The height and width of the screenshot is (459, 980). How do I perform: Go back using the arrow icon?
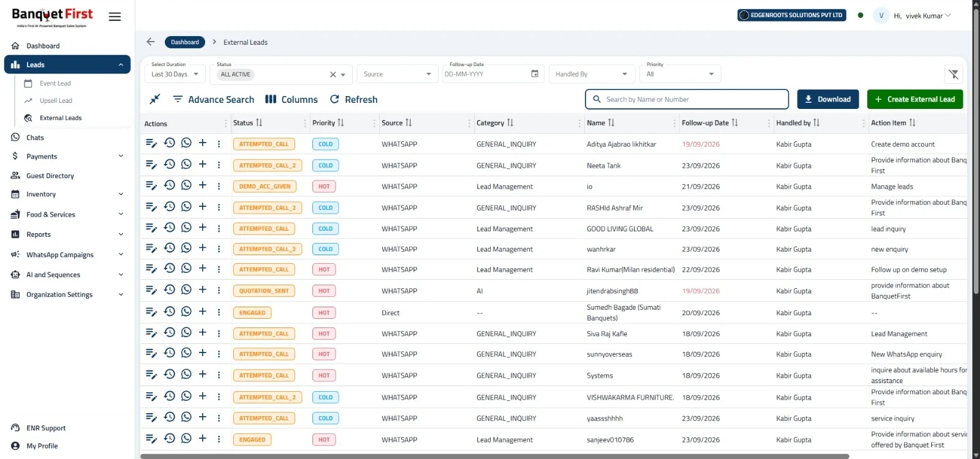tap(151, 42)
